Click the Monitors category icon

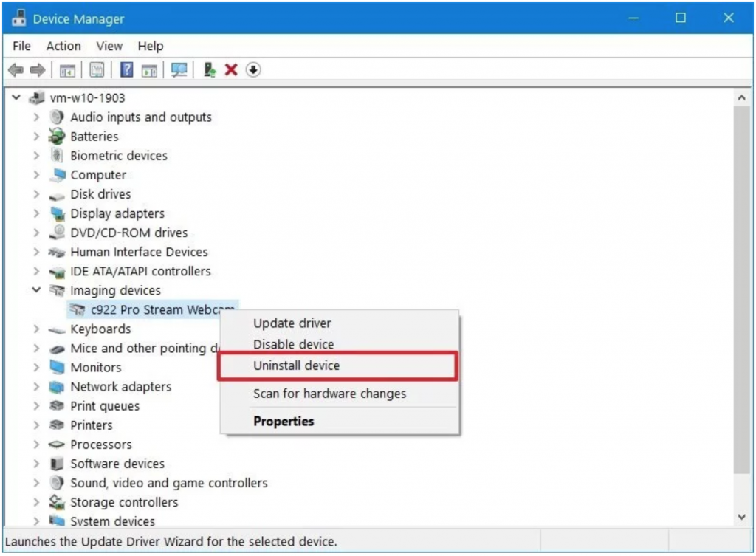(x=57, y=367)
